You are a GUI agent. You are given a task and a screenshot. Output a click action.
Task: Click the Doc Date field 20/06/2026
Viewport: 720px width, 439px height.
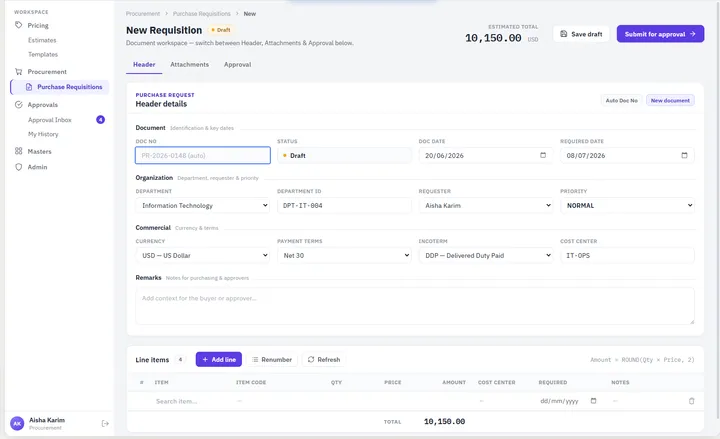485,155
